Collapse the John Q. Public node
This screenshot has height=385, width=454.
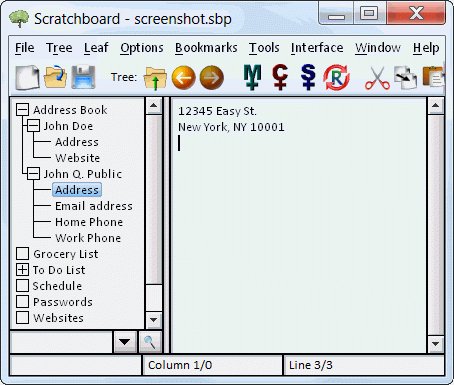[33, 174]
